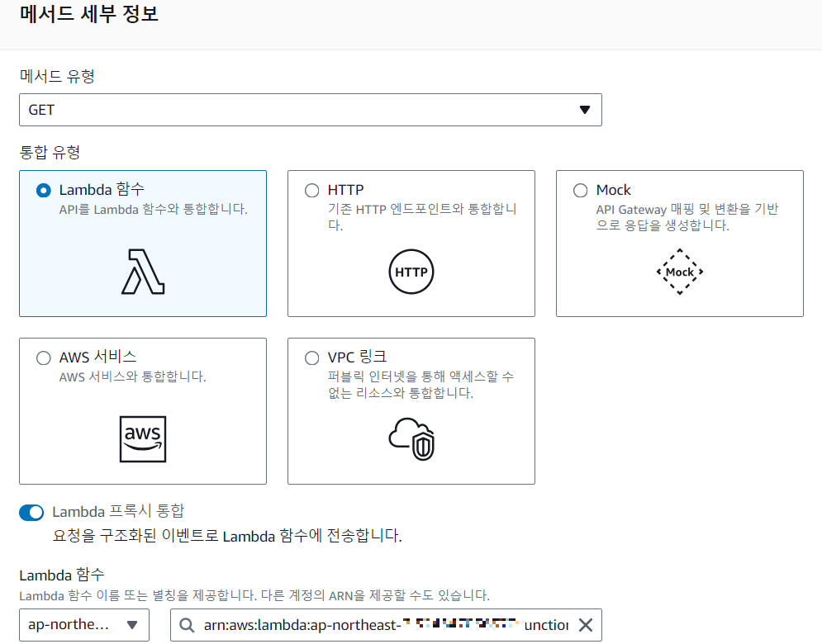Click the text 'AWS 서비스와 통합합니다.'
Screen dimensions: 822x644
coord(133,376)
